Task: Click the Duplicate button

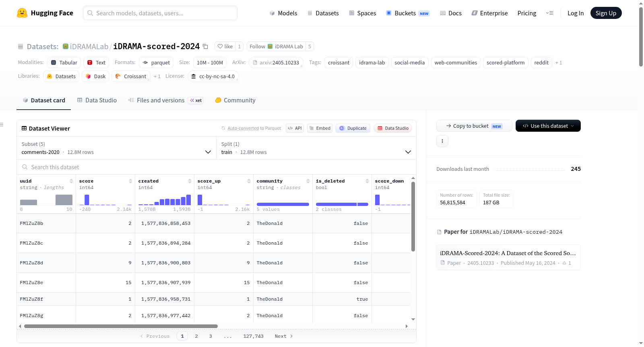Action: [353, 128]
